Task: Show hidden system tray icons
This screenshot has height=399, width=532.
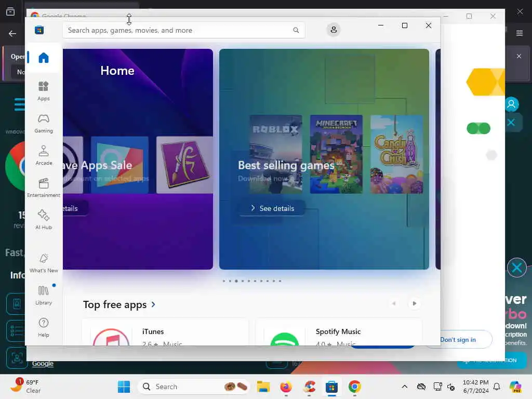Action: click(404, 387)
